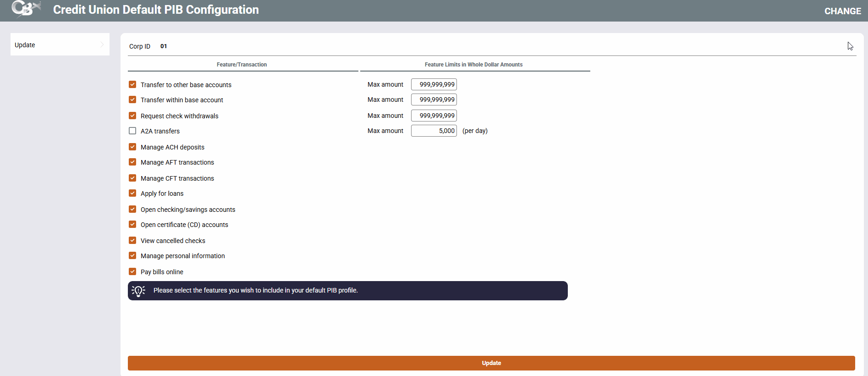Click max amount for Transfer within base account
Image resolution: width=868 pixels, height=376 pixels.
(x=434, y=100)
